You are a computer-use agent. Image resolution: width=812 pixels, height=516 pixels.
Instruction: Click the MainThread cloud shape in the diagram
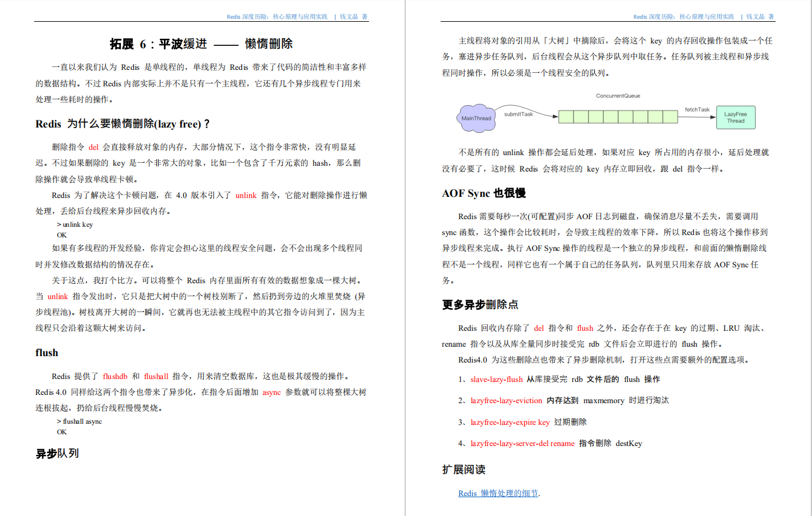pyautogui.click(x=477, y=117)
